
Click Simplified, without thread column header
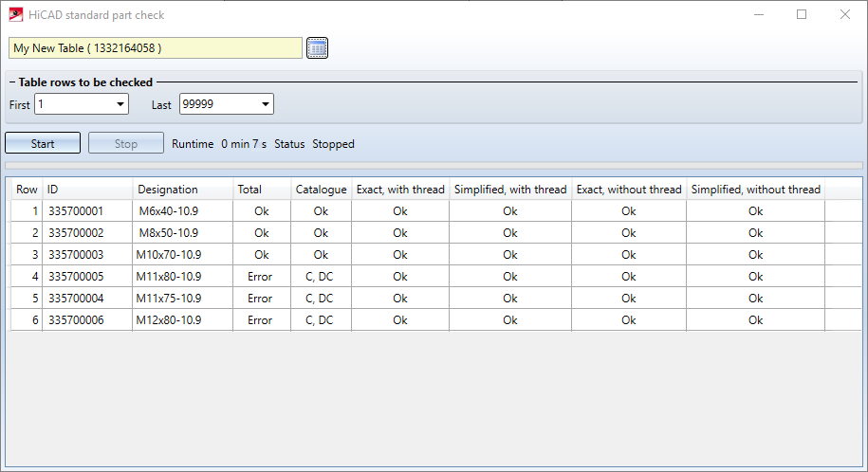coord(756,190)
